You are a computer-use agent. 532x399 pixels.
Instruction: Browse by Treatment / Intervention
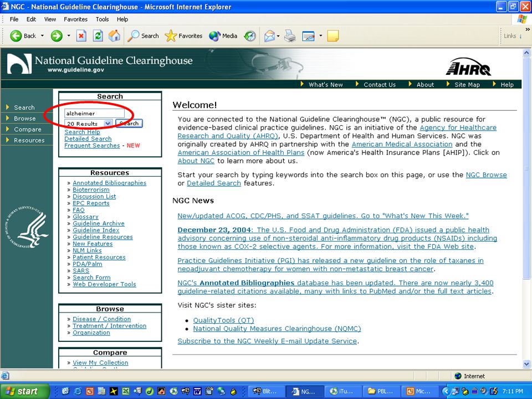[109, 326]
